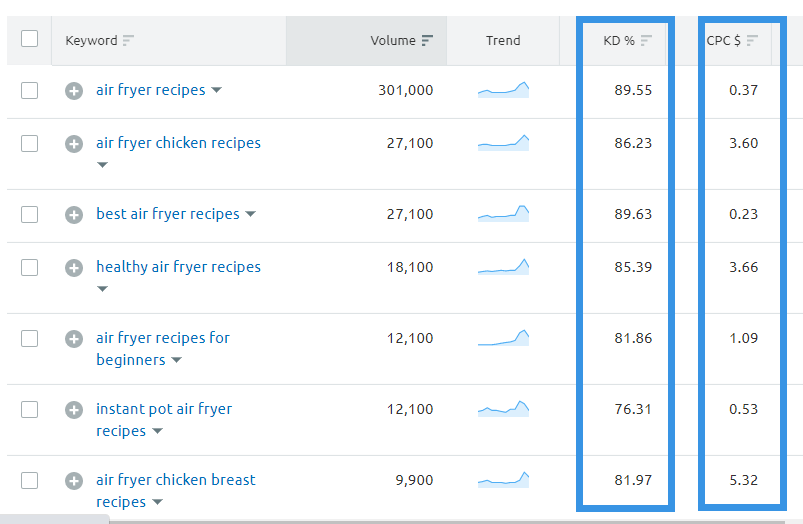This screenshot has width=803, height=524.
Task: Add 'healthy air fryer recipes' with plus icon
Action: pyautogui.click(x=73, y=268)
